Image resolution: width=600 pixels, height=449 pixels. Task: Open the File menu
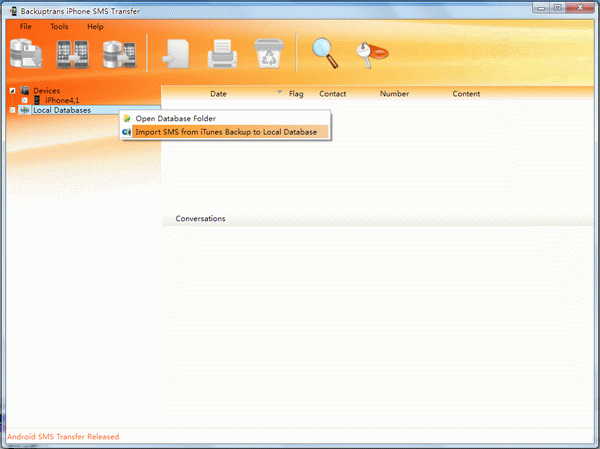(x=26, y=26)
